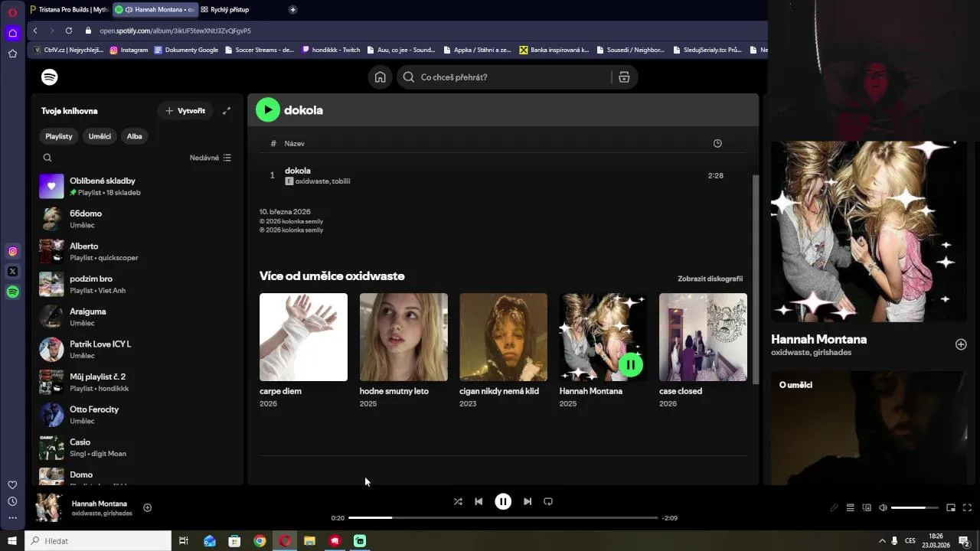Search within the library with magnifier icon
Image resolution: width=980 pixels, height=551 pixels.
pos(47,158)
